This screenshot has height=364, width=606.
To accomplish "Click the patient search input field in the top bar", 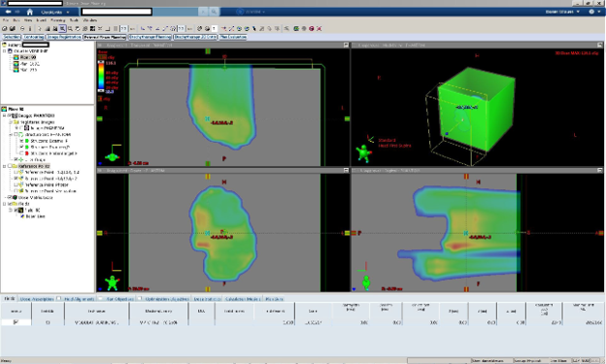I will [117, 12].
